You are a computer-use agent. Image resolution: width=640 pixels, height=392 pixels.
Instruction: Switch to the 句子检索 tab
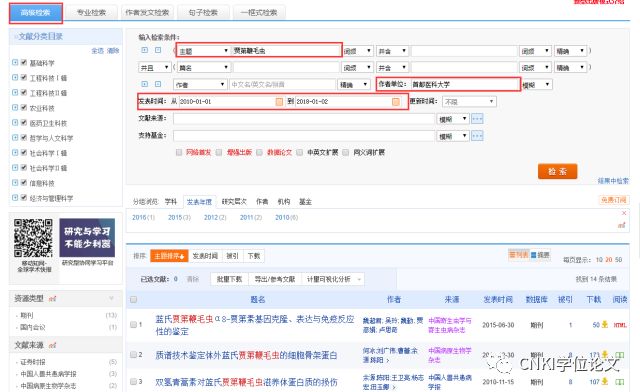203,13
